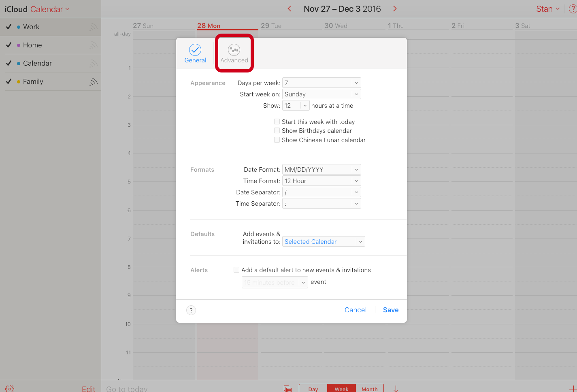Viewport: 577px width, 392px height.
Task: Click the sharing icon next to Family calendar
Action: tap(94, 81)
